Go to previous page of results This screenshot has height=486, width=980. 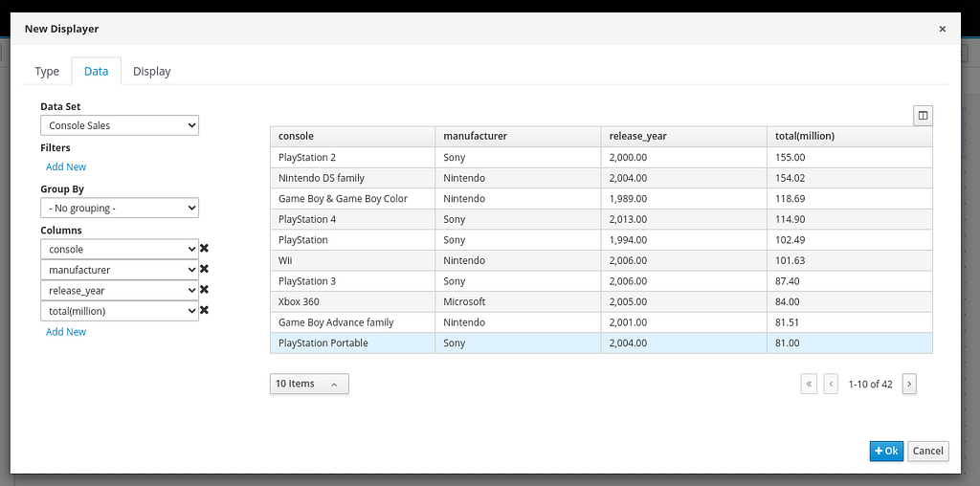[x=831, y=385]
